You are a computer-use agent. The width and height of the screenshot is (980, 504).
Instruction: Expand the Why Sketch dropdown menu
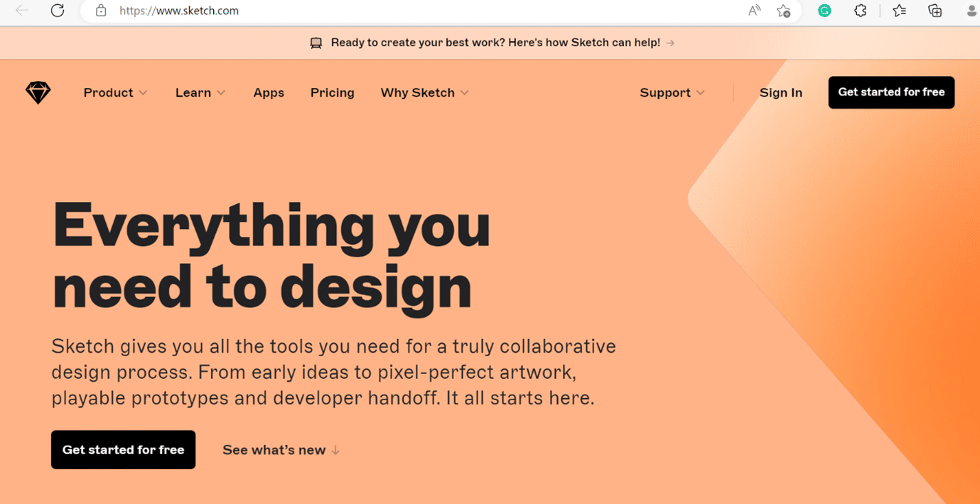(x=425, y=92)
